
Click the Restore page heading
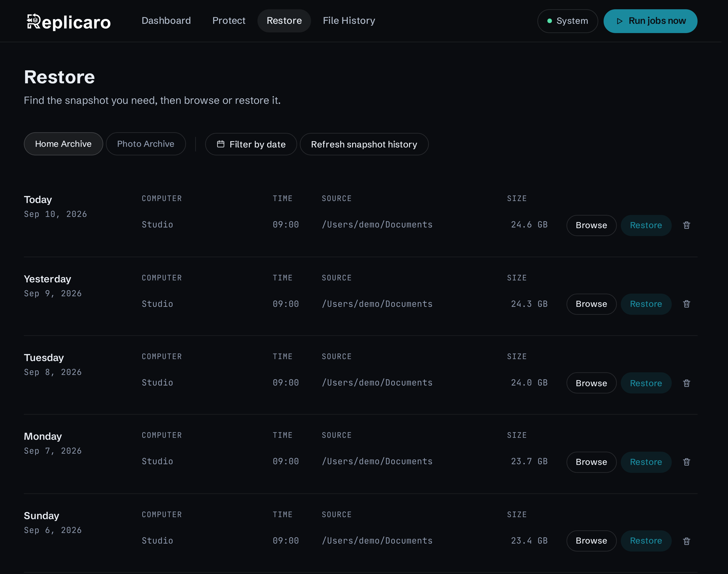pyautogui.click(x=60, y=77)
